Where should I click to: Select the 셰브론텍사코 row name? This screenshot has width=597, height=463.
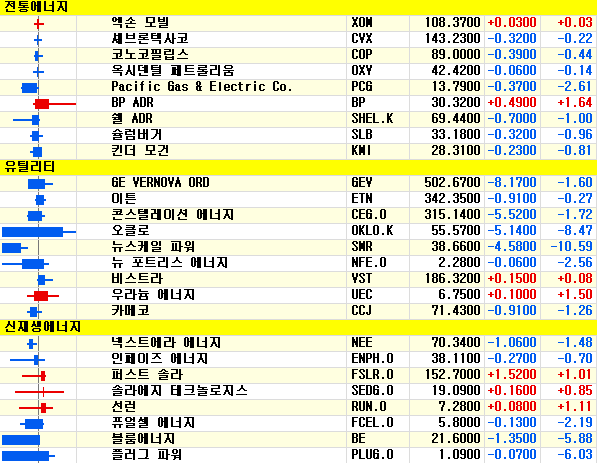(150, 39)
